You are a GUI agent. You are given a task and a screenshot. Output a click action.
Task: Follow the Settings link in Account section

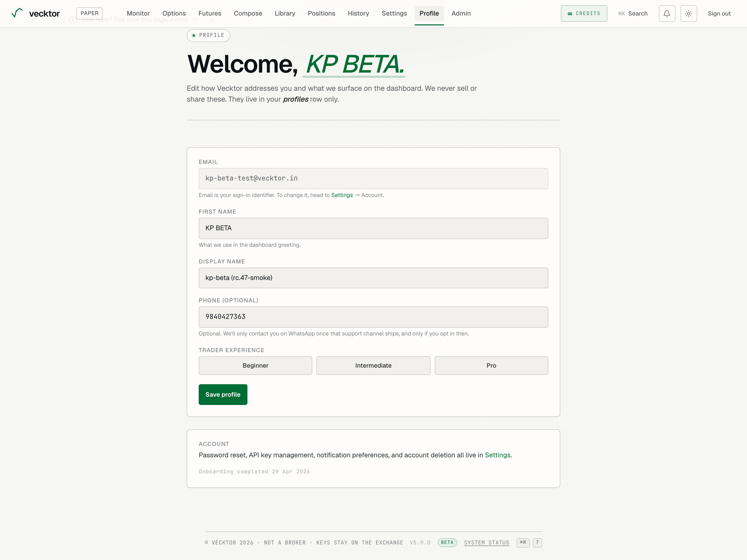click(497, 455)
